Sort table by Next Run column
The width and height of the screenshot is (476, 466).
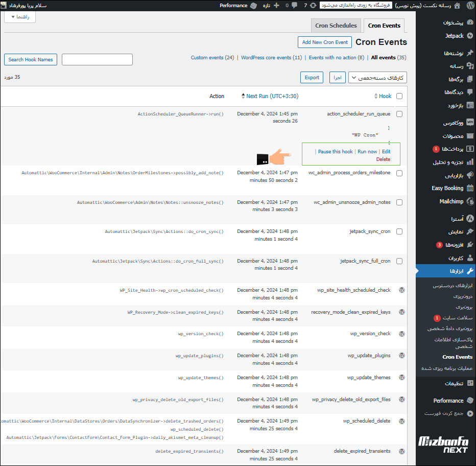(x=270, y=96)
